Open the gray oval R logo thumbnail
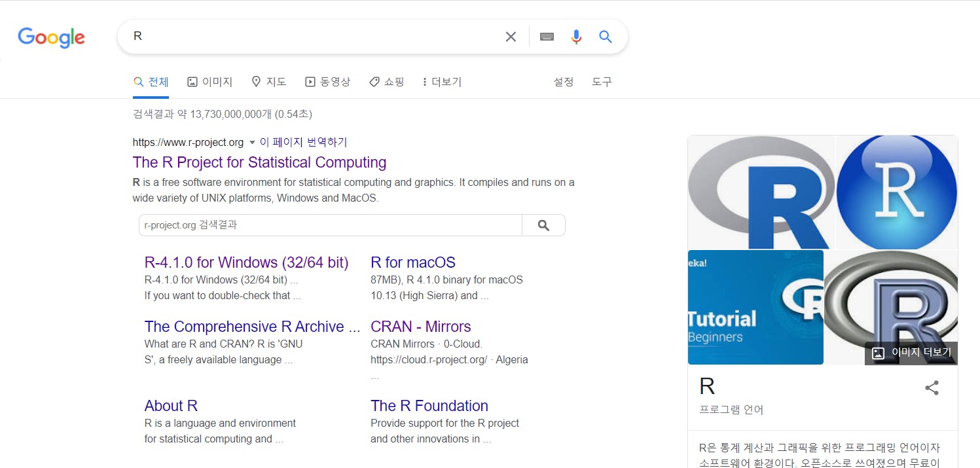 [x=761, y=192]
